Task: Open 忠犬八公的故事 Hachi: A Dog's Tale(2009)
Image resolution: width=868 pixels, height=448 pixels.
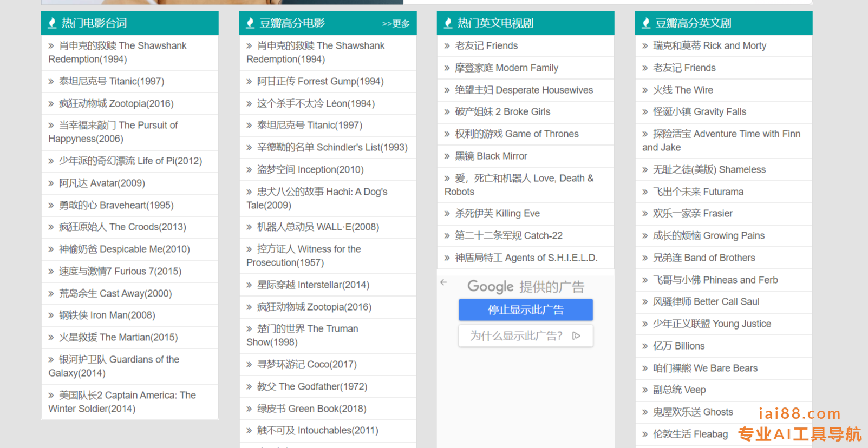Action: click(x=317, y=198)
